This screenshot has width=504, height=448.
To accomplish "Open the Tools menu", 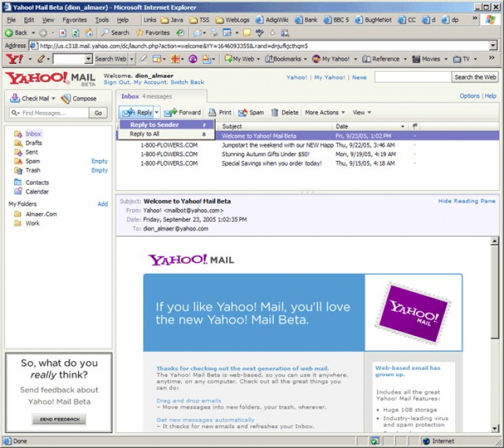I will pos(102,20).
